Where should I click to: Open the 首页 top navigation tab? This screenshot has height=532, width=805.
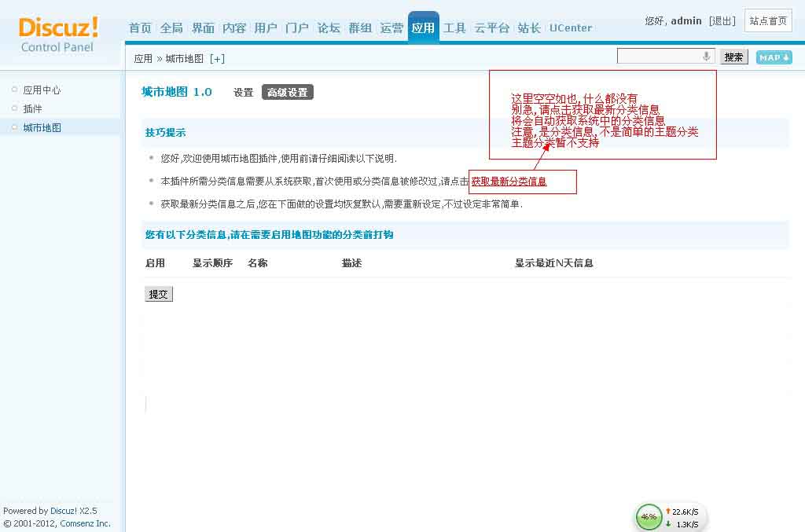click(140, 28)
